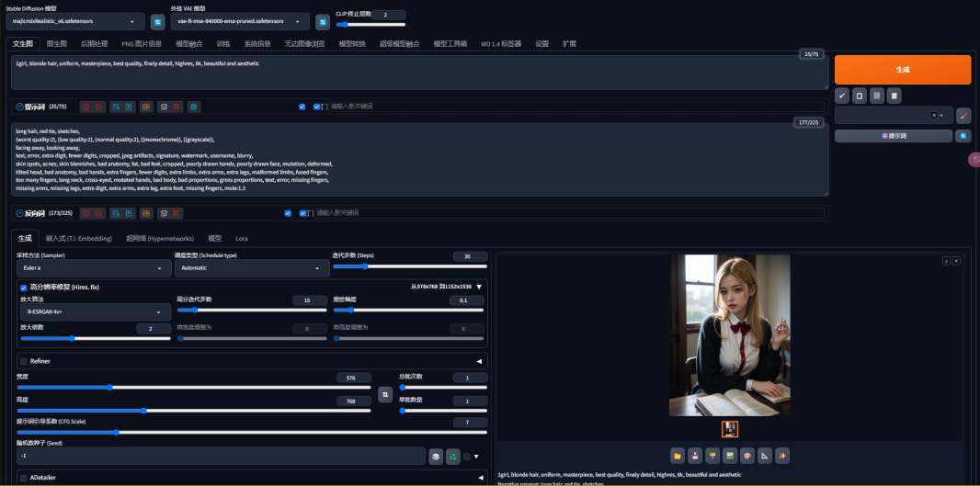
Task: Enable the Refiner checkbox
Action: click(x=24, y=361)
